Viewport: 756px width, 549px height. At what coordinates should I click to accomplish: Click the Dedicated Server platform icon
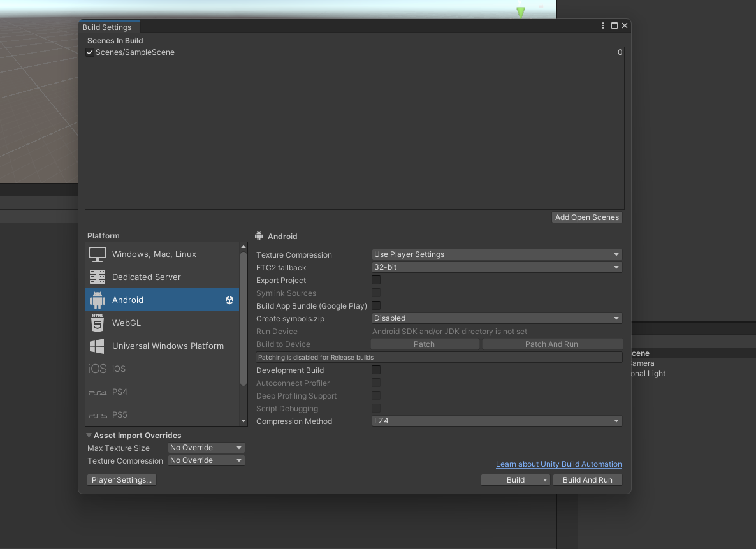tap(98, 277)
